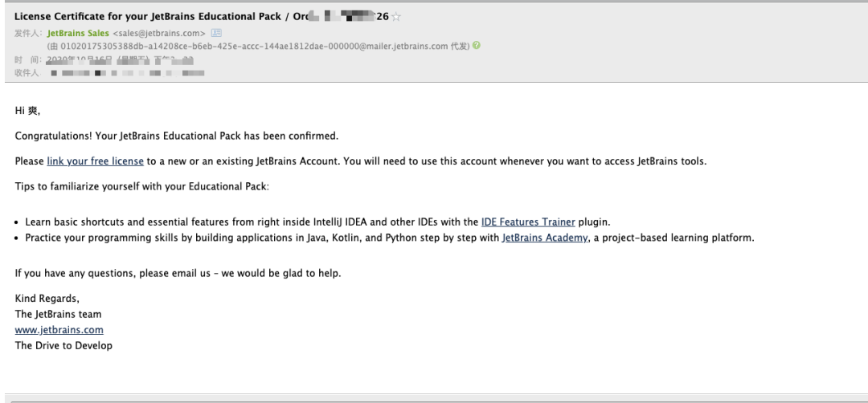Open the IDE Features Trainer link

[528, 222]
